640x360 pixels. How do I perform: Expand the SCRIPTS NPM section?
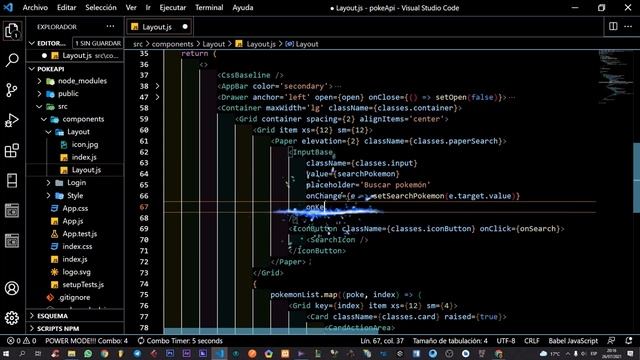point(76,329)
